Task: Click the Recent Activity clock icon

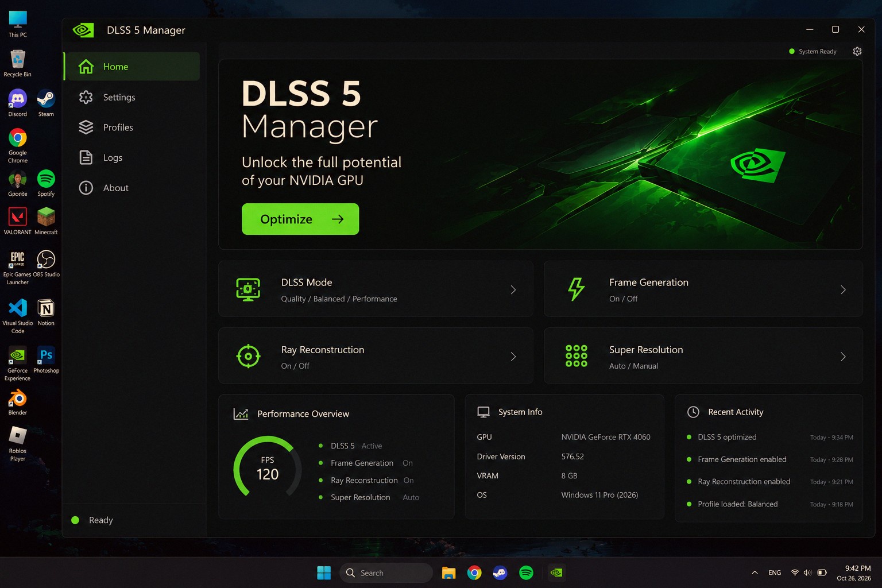Action: (693, 412)
